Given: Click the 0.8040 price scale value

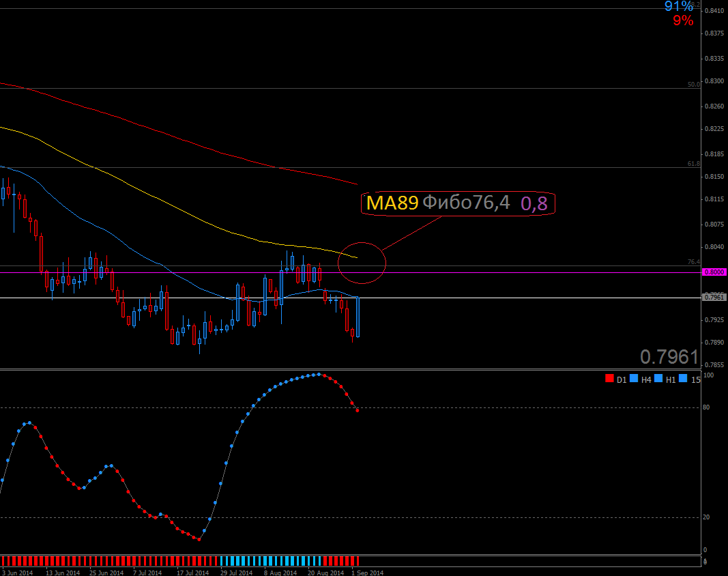Looking at the screenshot, I should [x=714, y=246].
